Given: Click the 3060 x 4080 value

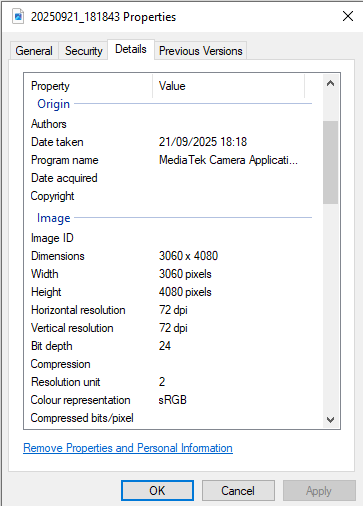Looking at the screenshot, I should [x=188, y=256].
